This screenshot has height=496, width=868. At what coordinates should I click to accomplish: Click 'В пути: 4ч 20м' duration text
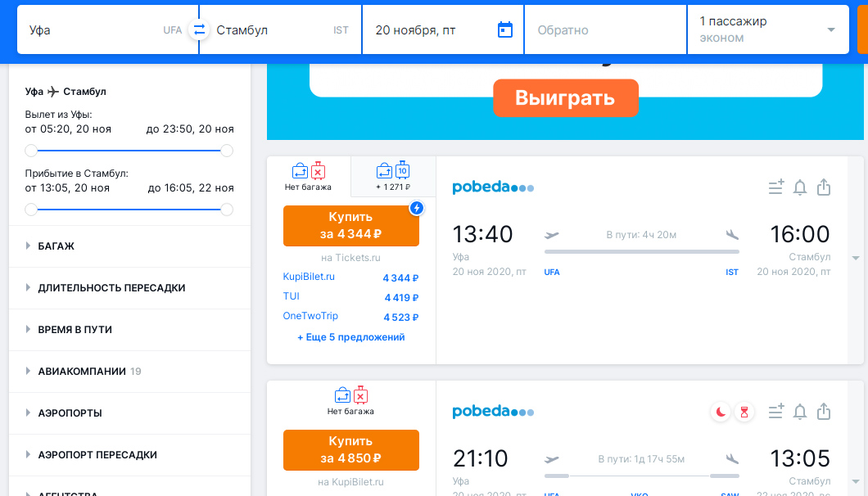pyautogui.click(x=641, y=235)
